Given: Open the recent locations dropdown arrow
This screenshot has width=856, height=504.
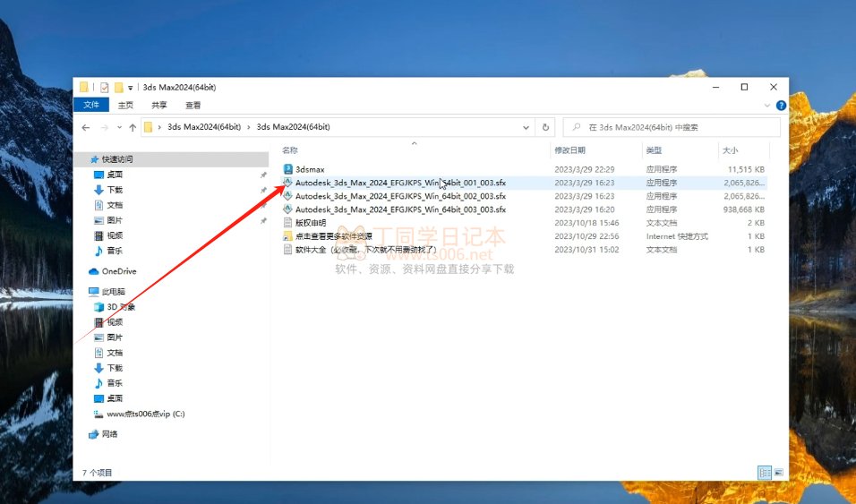Looking at the screenshot, I should [x=119, y=127].
